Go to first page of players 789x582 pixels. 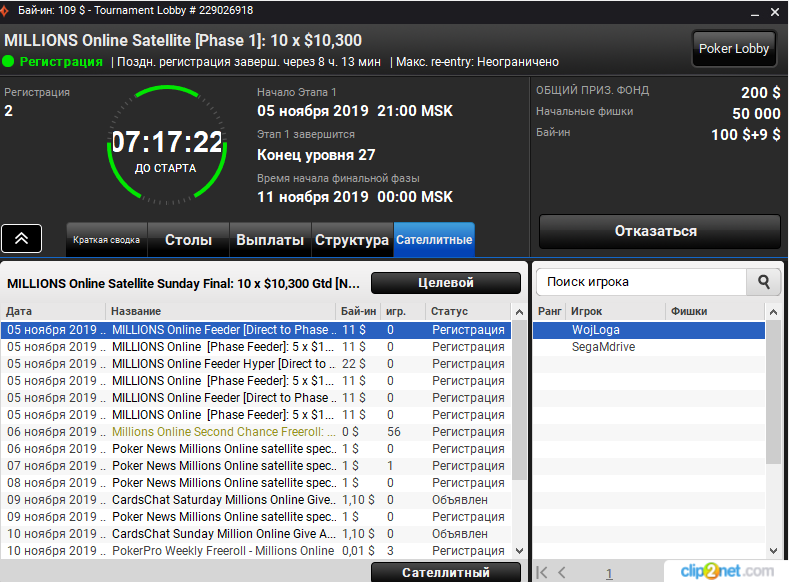pos(542,572)
